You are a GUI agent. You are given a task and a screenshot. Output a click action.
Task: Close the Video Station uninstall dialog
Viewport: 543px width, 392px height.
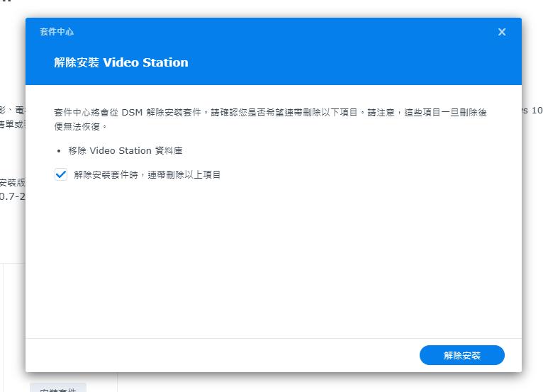click(x=502, y=32)
